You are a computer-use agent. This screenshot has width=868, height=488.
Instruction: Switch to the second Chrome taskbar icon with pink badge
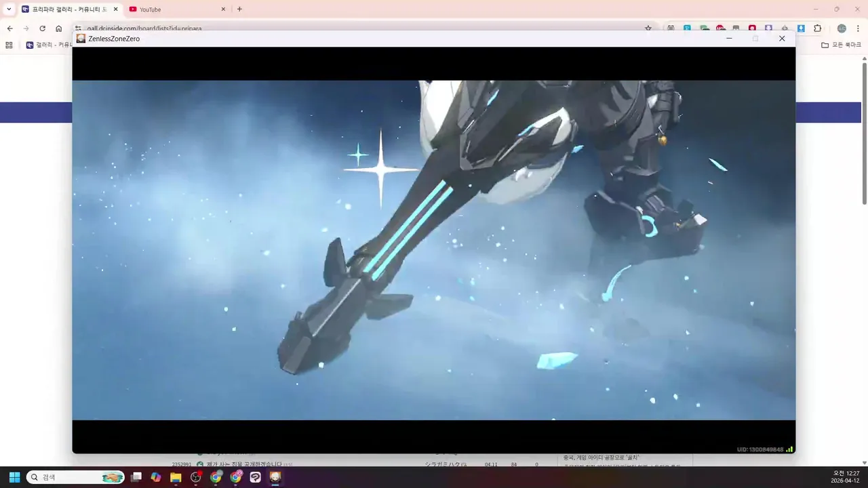tap(236, 477)
